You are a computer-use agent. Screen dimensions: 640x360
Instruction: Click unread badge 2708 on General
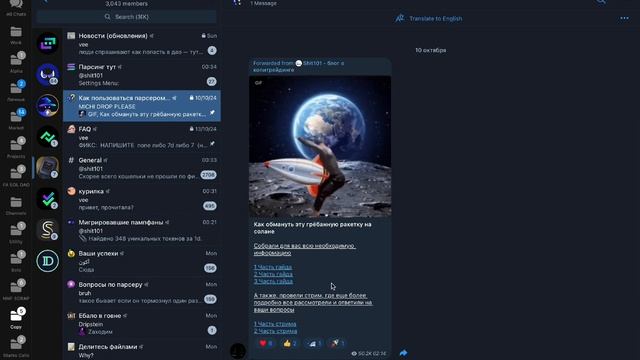pyautogui.click(x=208, y=175)
